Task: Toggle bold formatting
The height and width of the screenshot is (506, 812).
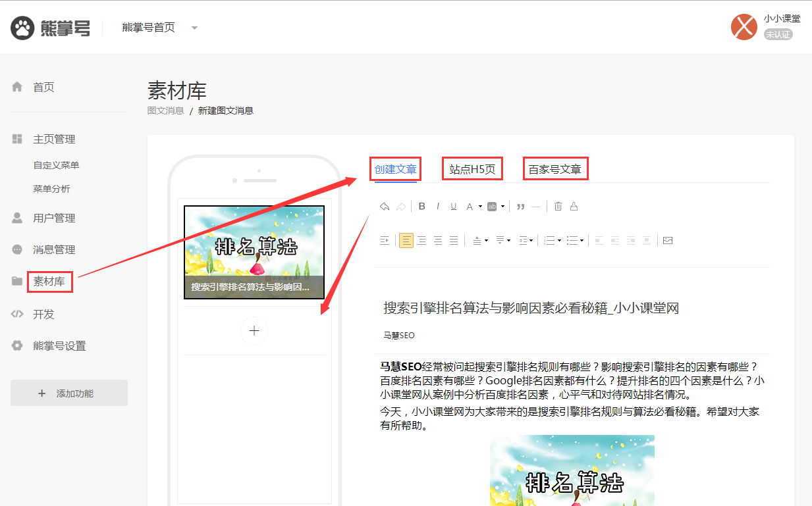Action: pos(422,206)
